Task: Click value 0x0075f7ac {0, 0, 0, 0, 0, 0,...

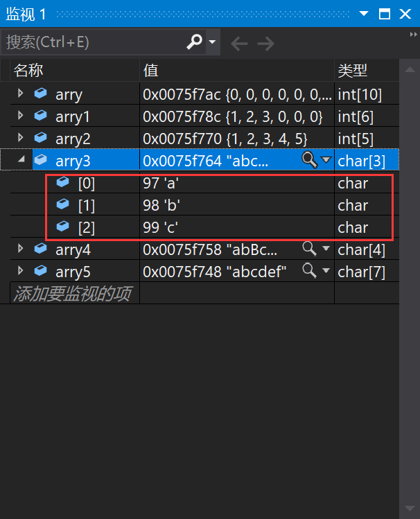Action: [x=237, y=95]
